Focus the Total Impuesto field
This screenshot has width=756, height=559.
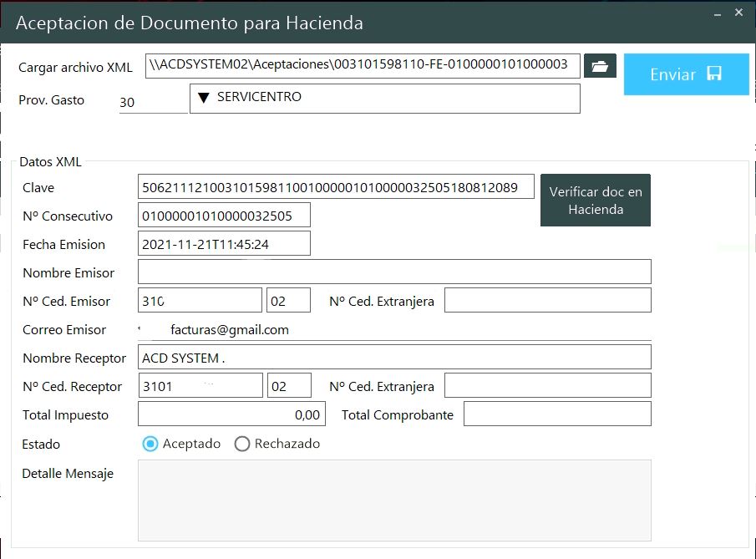click(231, 414)
